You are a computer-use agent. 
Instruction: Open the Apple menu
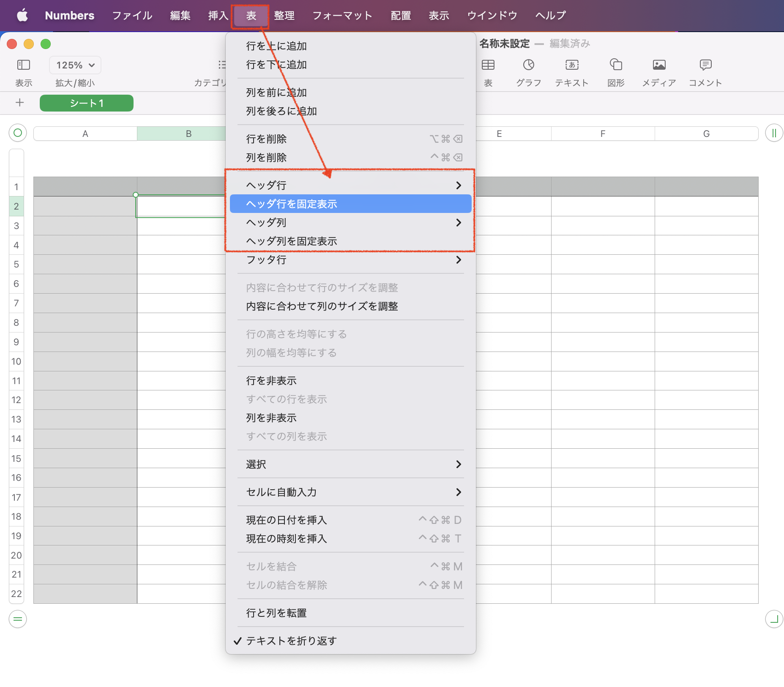tap(22, 16)
